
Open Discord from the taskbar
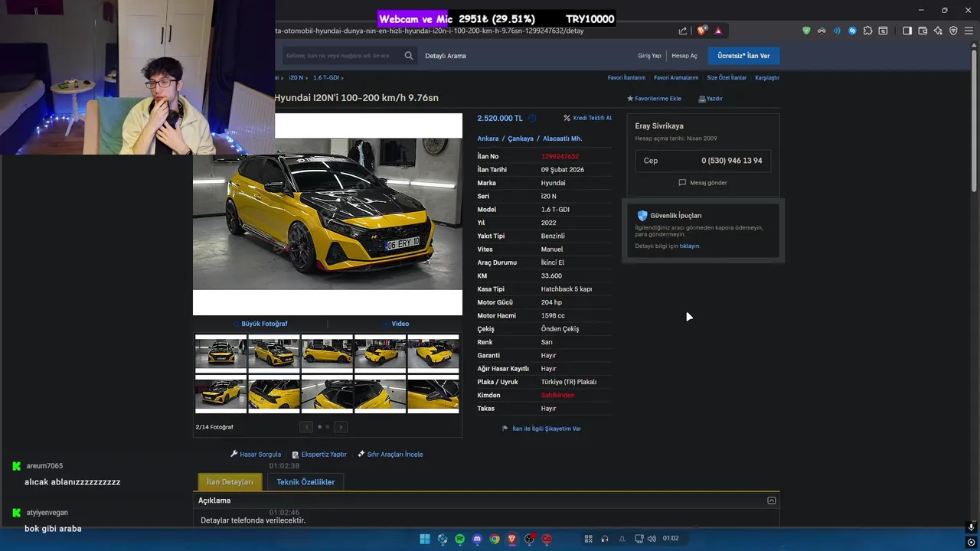click(x=477, y=539)
